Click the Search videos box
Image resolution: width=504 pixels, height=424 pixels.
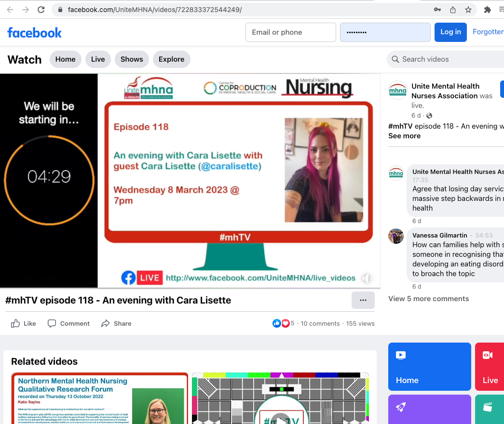(x=447, y=59)
